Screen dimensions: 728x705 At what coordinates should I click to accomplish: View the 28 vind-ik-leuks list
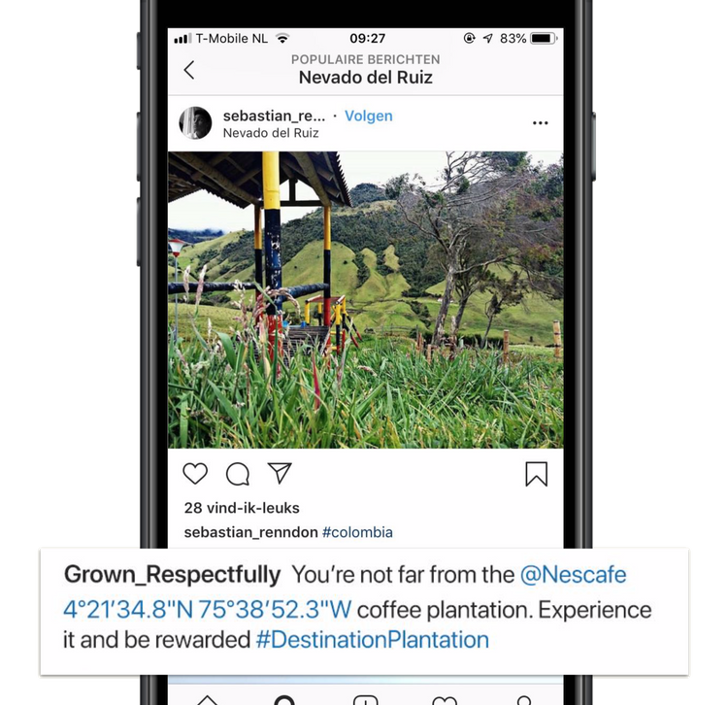point(242,508)
